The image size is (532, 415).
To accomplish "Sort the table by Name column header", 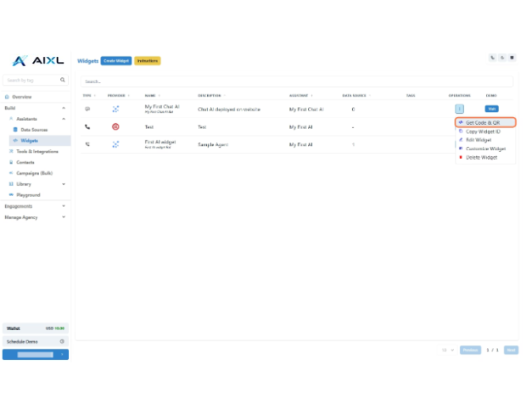I will 151,96.
